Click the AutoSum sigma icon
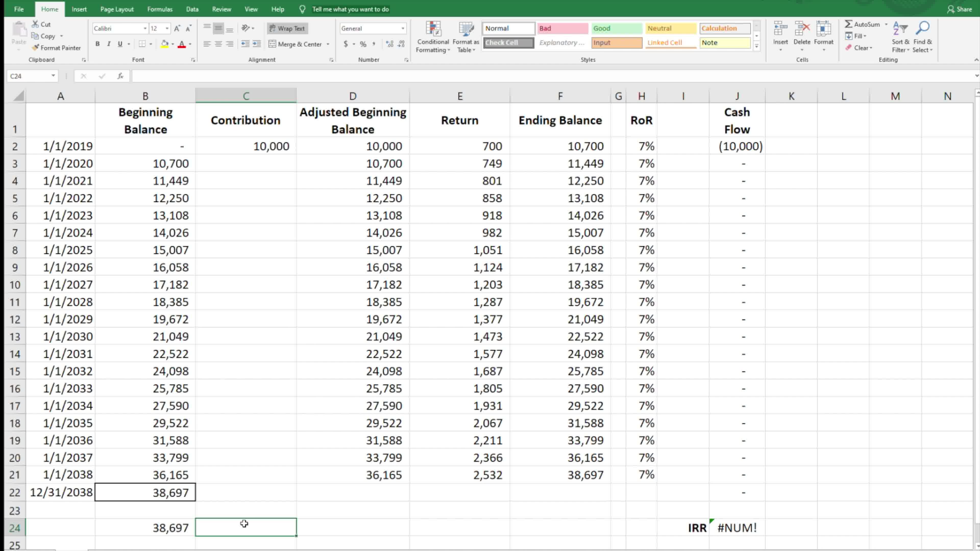 coord(848,24)
